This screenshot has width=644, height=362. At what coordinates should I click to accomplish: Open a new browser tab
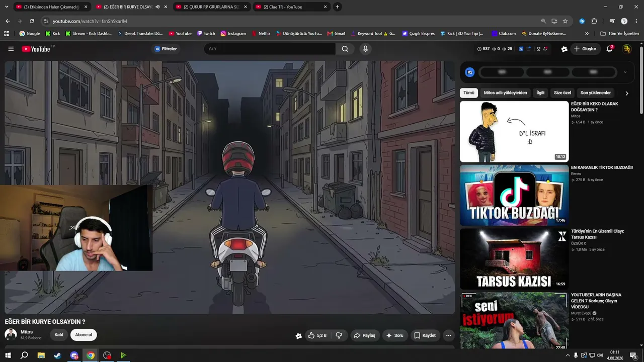(337, 7)
